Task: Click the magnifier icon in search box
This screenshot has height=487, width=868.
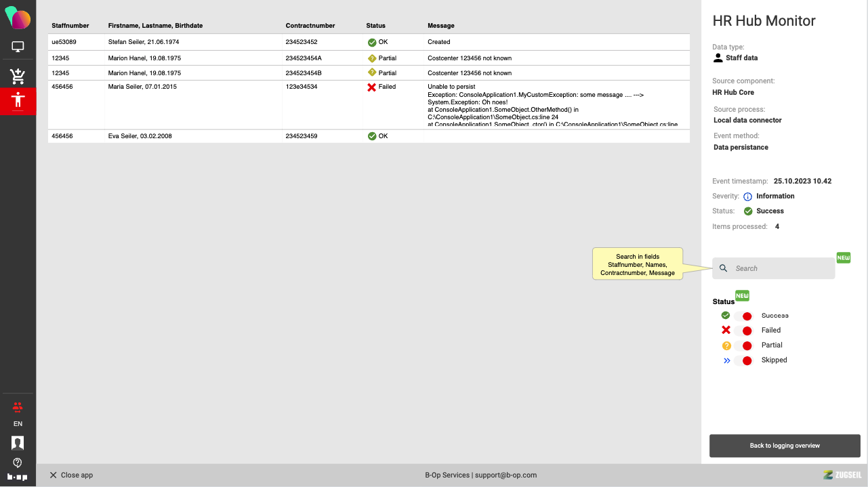Action: tap(724, 268)
